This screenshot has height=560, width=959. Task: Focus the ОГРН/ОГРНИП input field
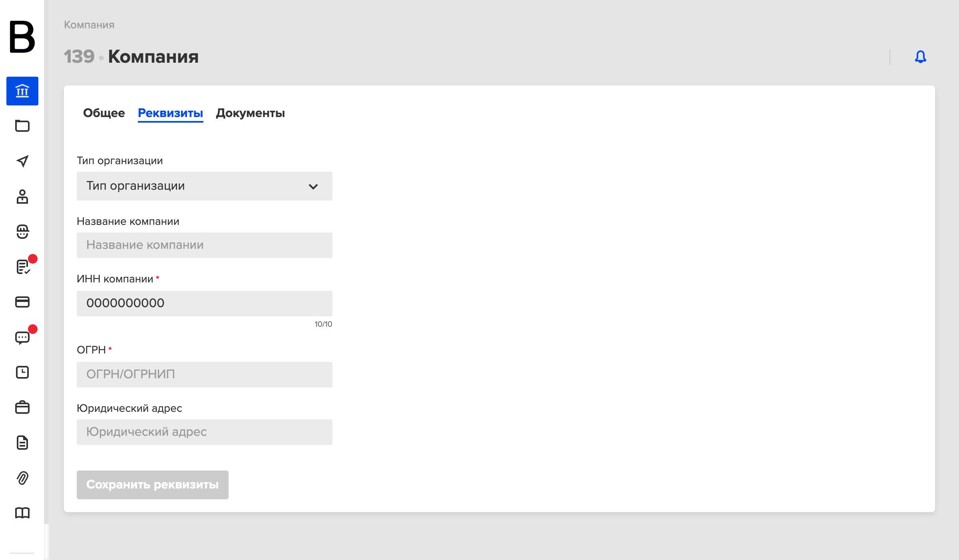coord(205,375)
